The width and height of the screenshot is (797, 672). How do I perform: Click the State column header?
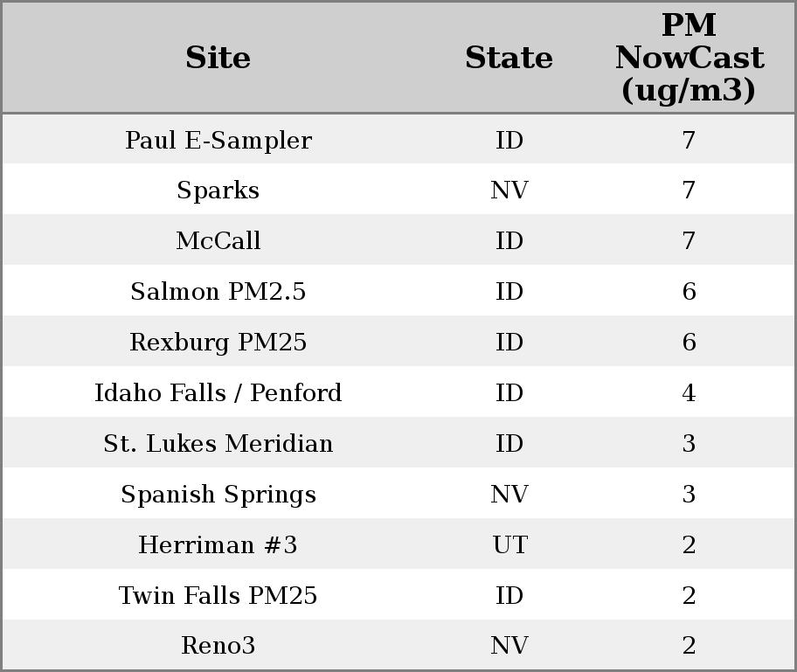coord(509,59)
